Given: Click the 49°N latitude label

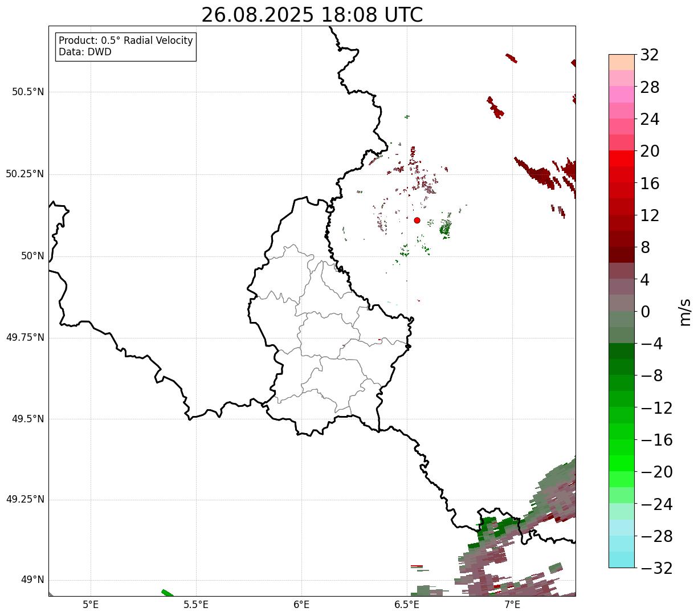Looking at the screenshot, I should pyautogui.click(x=32, y=580).
